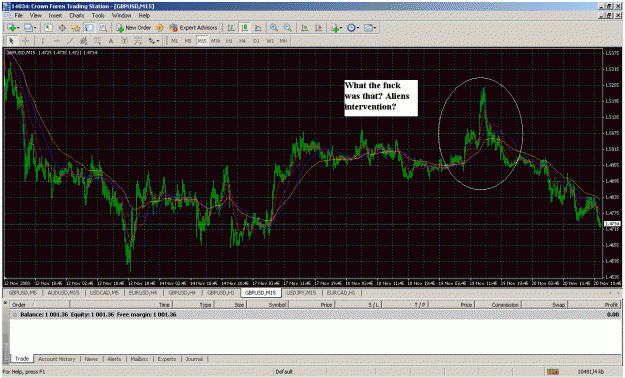Open the News terminal tab
Viewport: 625px width, 378px height.
point(91,359)
